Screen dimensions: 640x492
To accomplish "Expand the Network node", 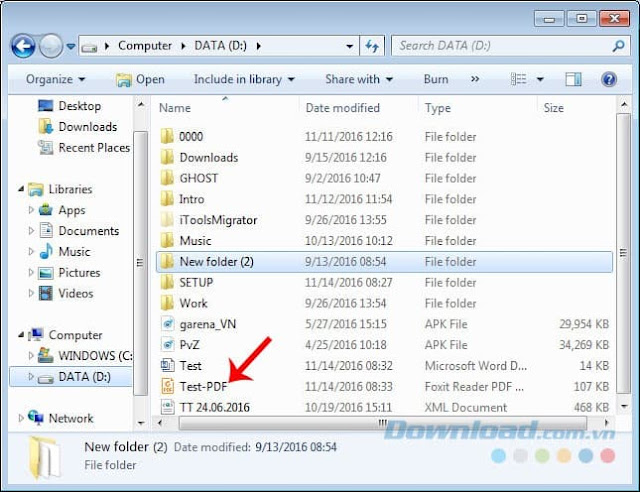I will (x=21, y=418).
